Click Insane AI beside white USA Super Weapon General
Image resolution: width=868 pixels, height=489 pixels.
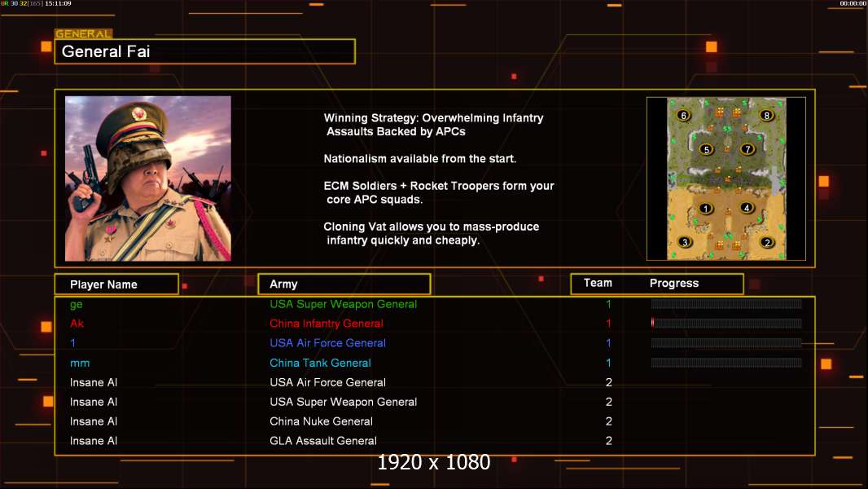click(94, 402)
